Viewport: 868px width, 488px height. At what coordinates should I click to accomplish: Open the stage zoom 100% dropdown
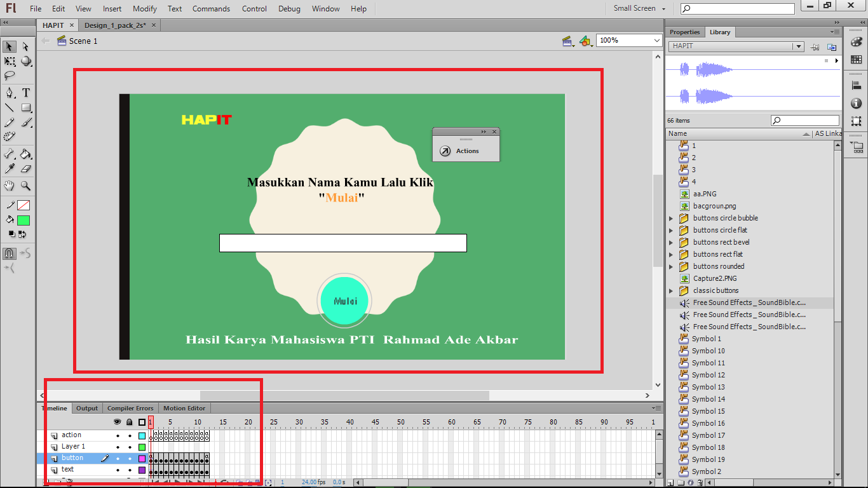coord(657,40)
